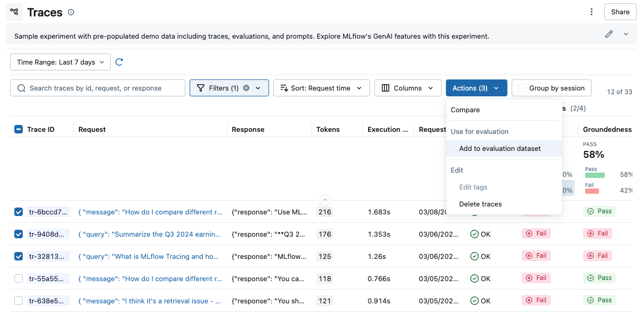This screenshot has height=315, width=644.
Task: Open the Columns dropdown
Action: [408, 87]
